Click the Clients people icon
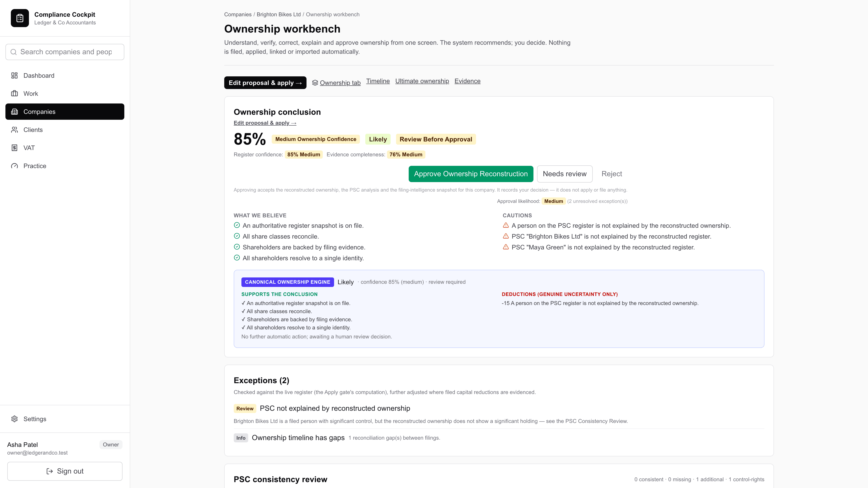The height and width of the screenshot is (488, 868). 14,130
